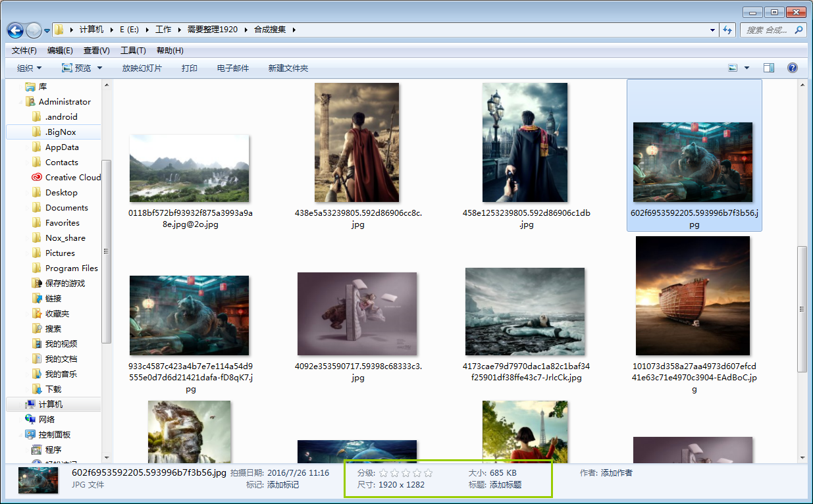Image resolution: width=813 pixels, height=504 pixels.
Task: Click the 搜索 folder icon in sidebar
Action: click(37, 328)
